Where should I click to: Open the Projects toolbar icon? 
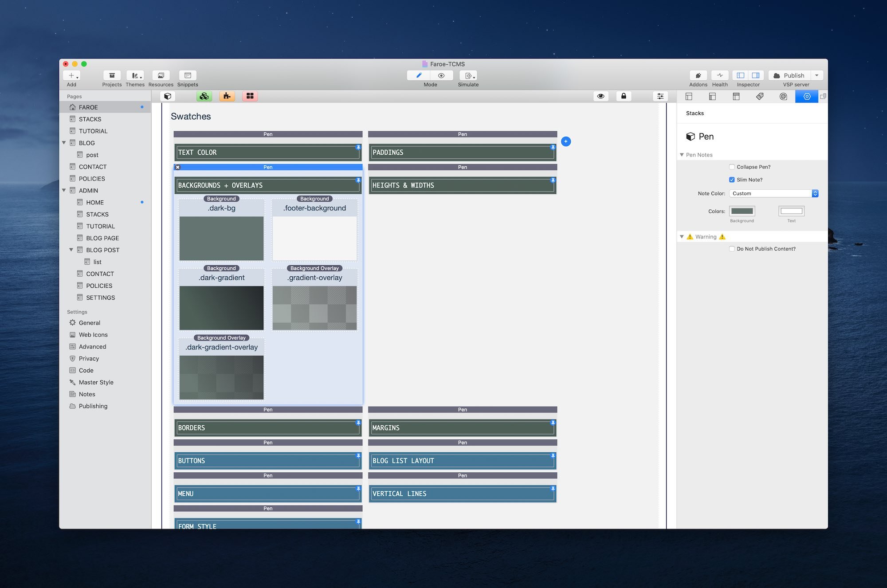pyautogui.click(x=112, y=76)
